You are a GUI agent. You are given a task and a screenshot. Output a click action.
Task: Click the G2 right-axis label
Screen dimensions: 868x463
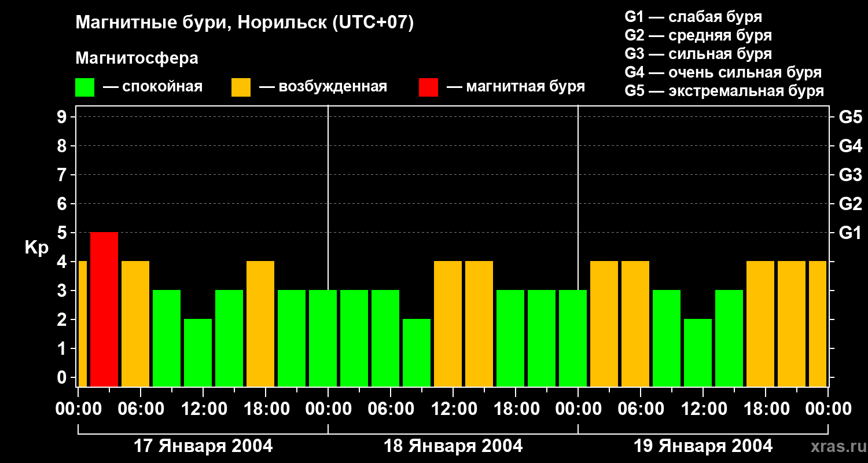click(x=850, y=204)
